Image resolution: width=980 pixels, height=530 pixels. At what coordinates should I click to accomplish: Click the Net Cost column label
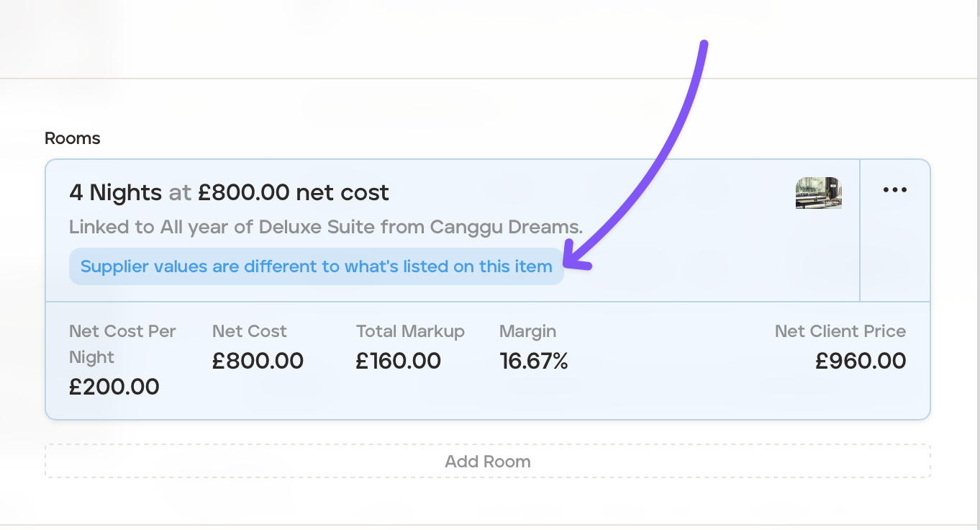tap(249, 331)
